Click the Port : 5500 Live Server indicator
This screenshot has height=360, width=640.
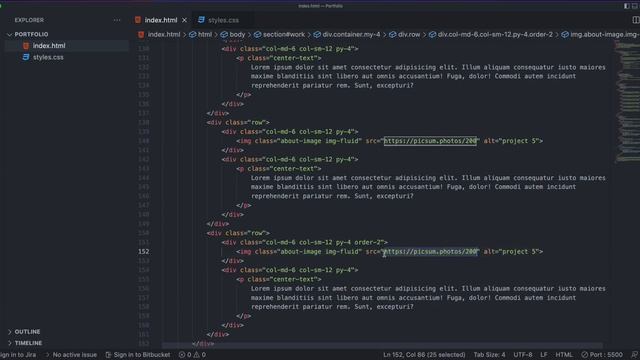tap(602, 355)
